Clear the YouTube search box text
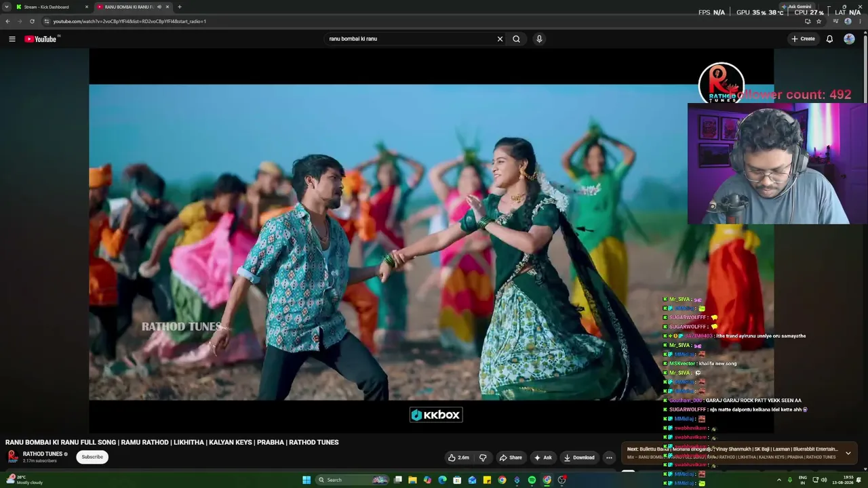This screenshot has width=868, height=488. tap(500, 39)
